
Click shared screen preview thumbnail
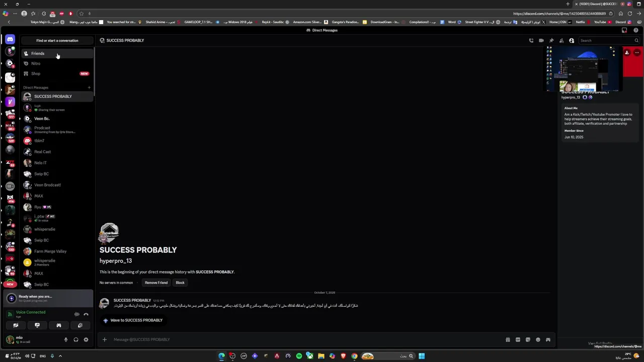(583, 69)
